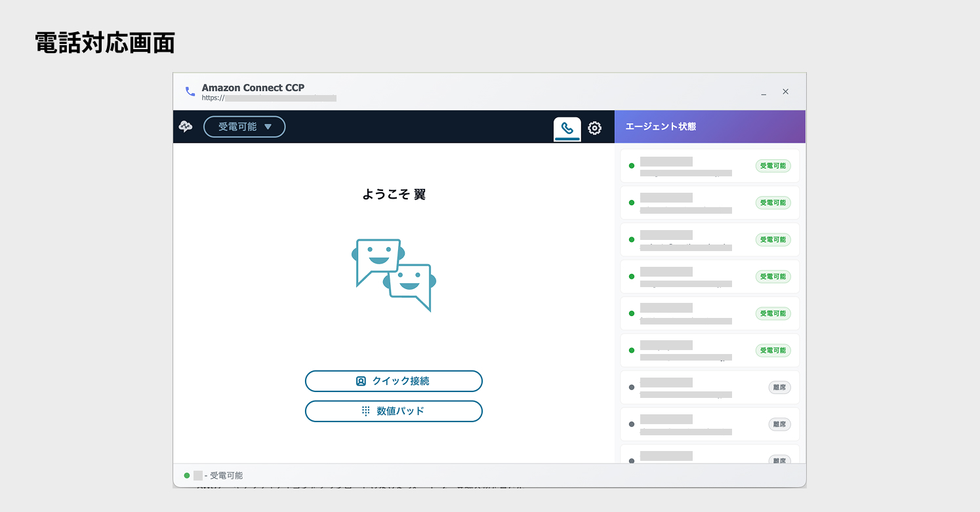Close the Amazon Connect CCP window

pos(785,92)
